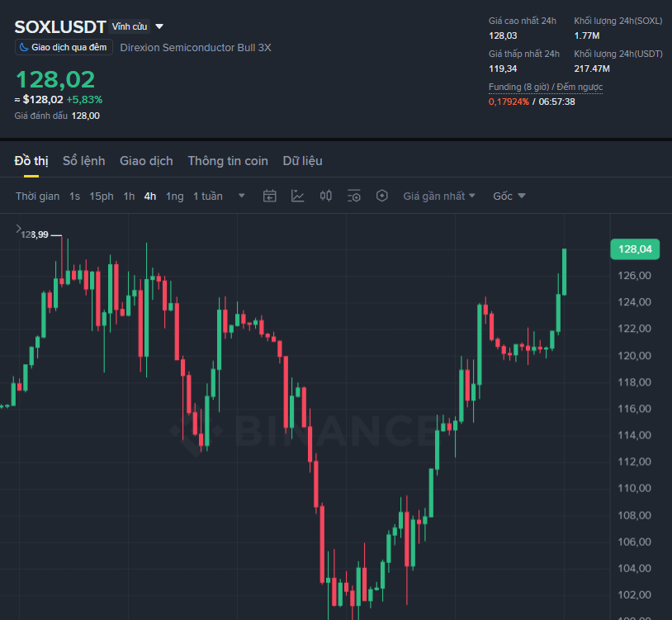The width and height of the screenshot is (672, 620).
Task: Open the chart display settings icon
Action: (354, 196)
